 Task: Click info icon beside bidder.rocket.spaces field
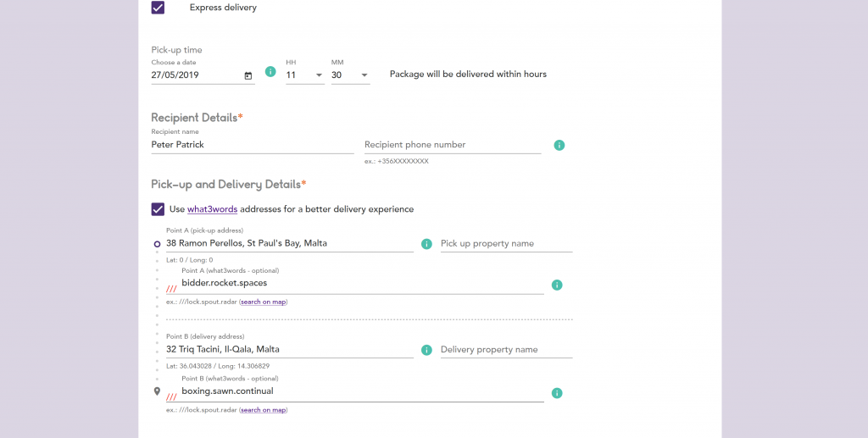(x=557, y=285)
